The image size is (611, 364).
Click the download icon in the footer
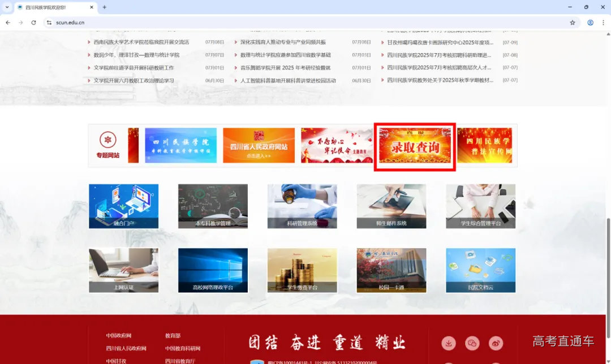coord(449,343)
